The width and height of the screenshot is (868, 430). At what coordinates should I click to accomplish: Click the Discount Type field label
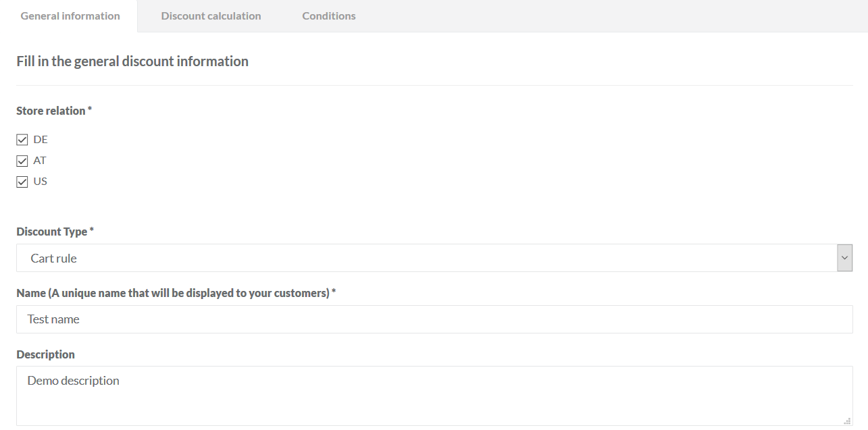pos(52,232)
